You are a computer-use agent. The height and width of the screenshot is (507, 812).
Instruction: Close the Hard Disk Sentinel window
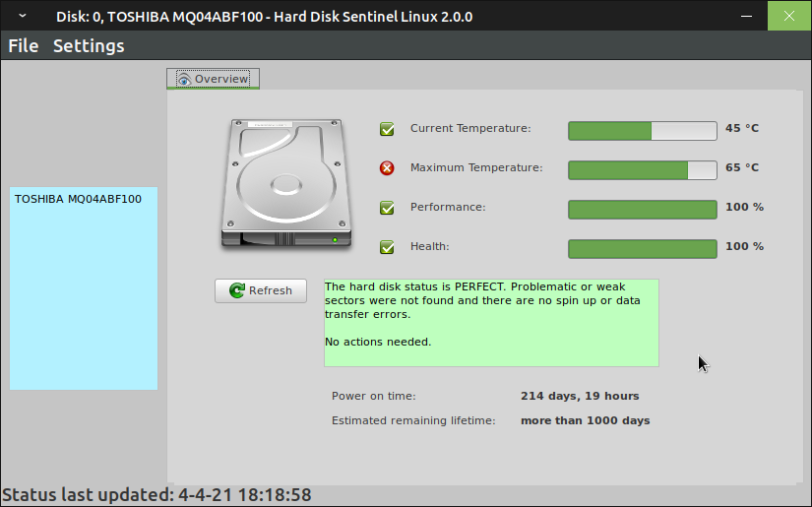(789, 16)
